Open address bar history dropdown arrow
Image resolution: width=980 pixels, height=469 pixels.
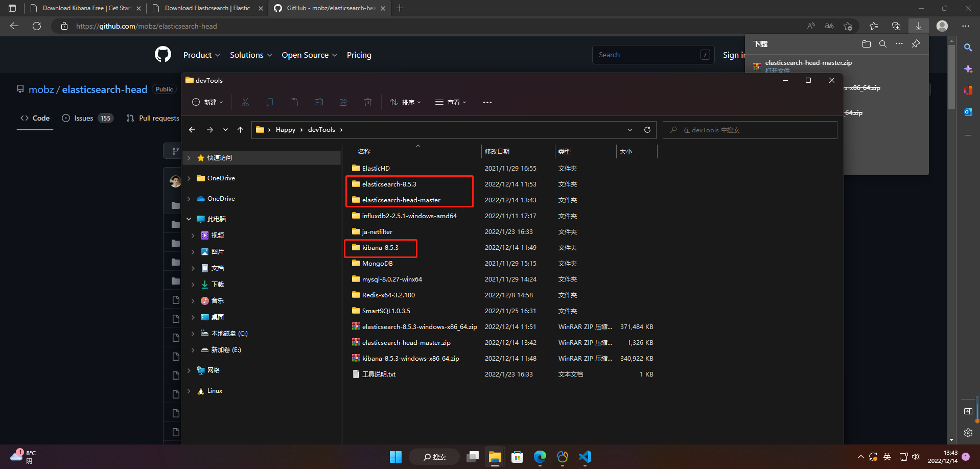[630, 130]
